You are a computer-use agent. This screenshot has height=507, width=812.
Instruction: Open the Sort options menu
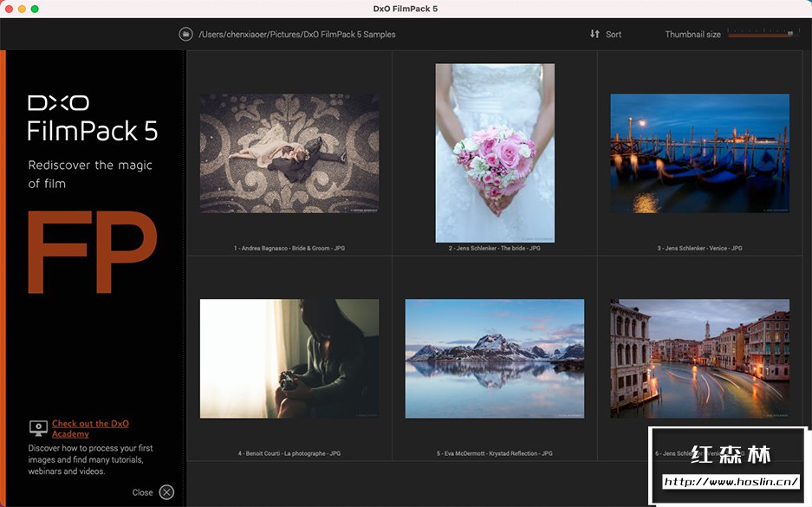click(x=613, y=35)
